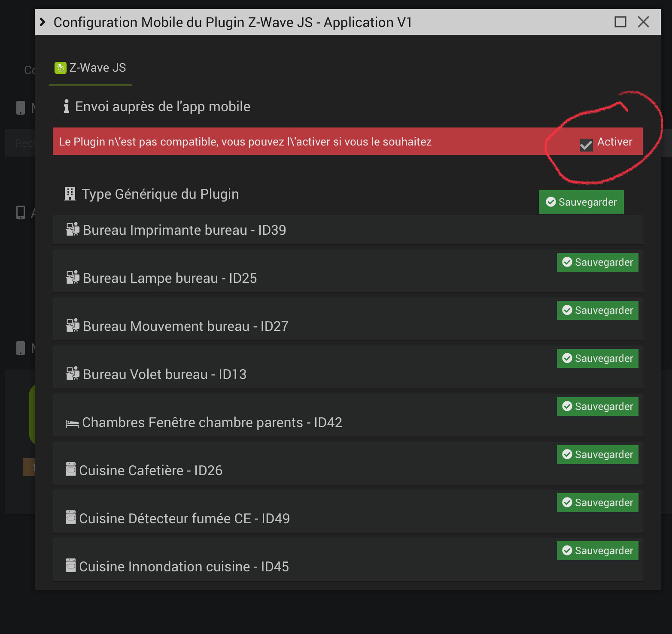672x634 pixels.
Task: Click the dialog title 'Configuration Mobile du Plugin Z-Wave JS'
Action: pos(183,22)
